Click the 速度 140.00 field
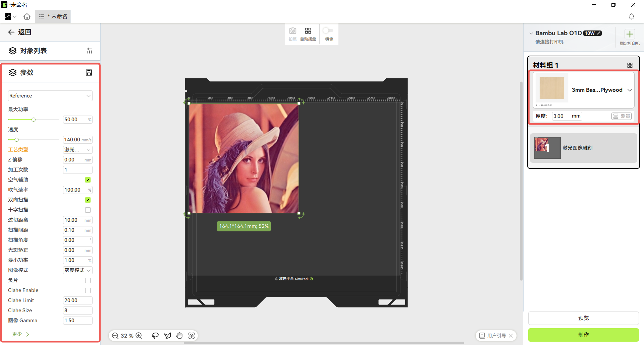The image size is (644, 345). click(x=78, y=140)
